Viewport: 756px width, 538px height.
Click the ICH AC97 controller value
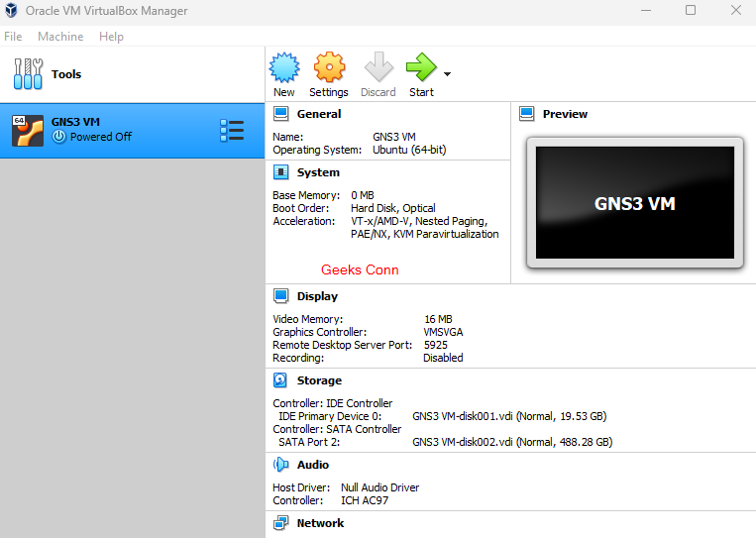(365, 501)
